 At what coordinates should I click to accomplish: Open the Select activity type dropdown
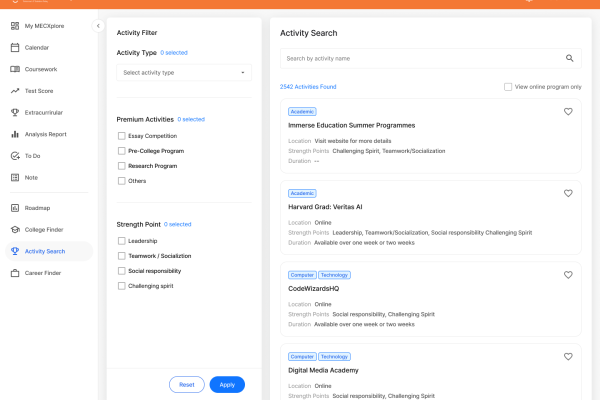pos(184,72)
